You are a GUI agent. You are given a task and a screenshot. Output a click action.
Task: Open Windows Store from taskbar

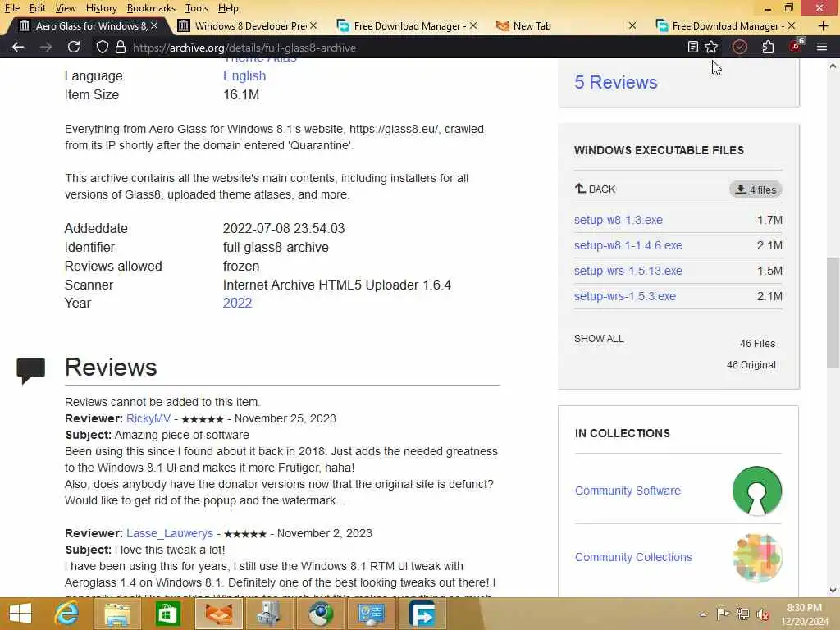(167, 614)
